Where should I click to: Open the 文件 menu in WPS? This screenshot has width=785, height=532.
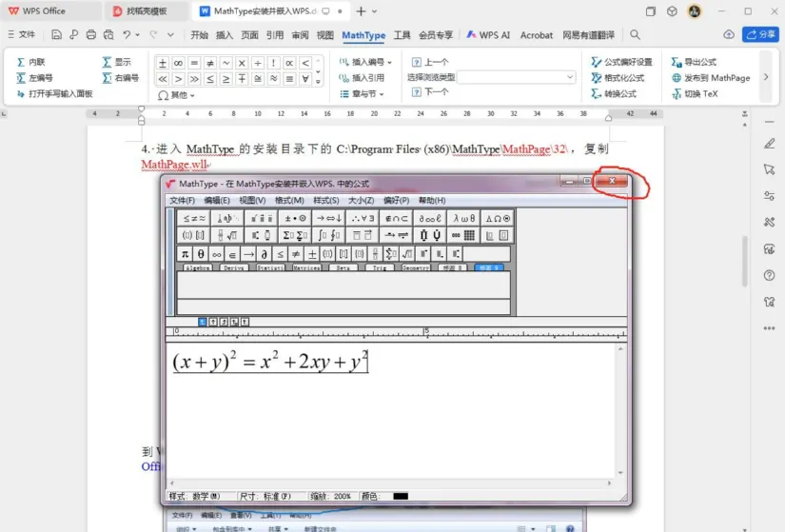tap(22, 34)
